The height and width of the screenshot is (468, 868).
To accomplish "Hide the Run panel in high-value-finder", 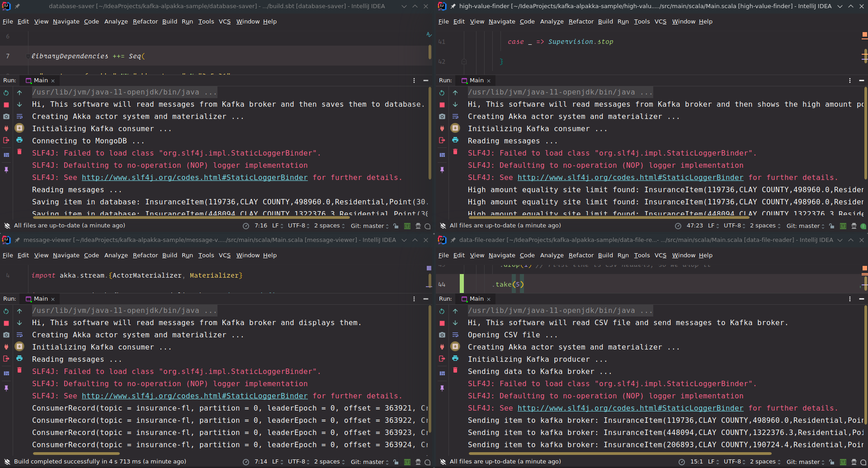I will (x=861, y=80).
